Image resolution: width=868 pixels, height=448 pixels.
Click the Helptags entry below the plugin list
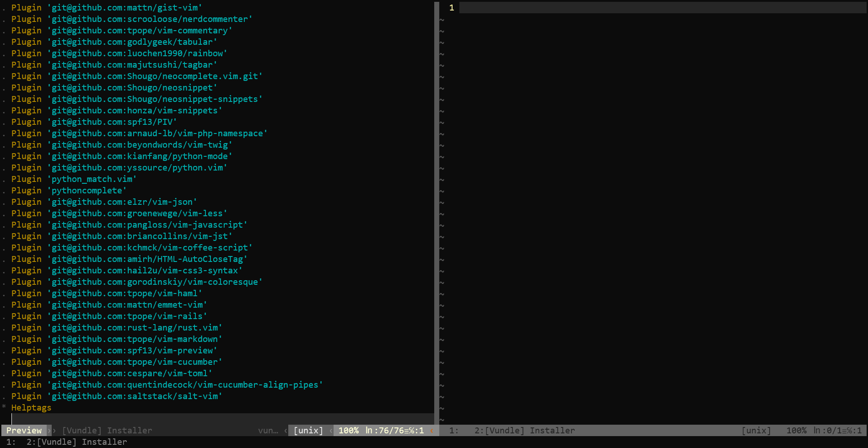[x=31, y=407]
